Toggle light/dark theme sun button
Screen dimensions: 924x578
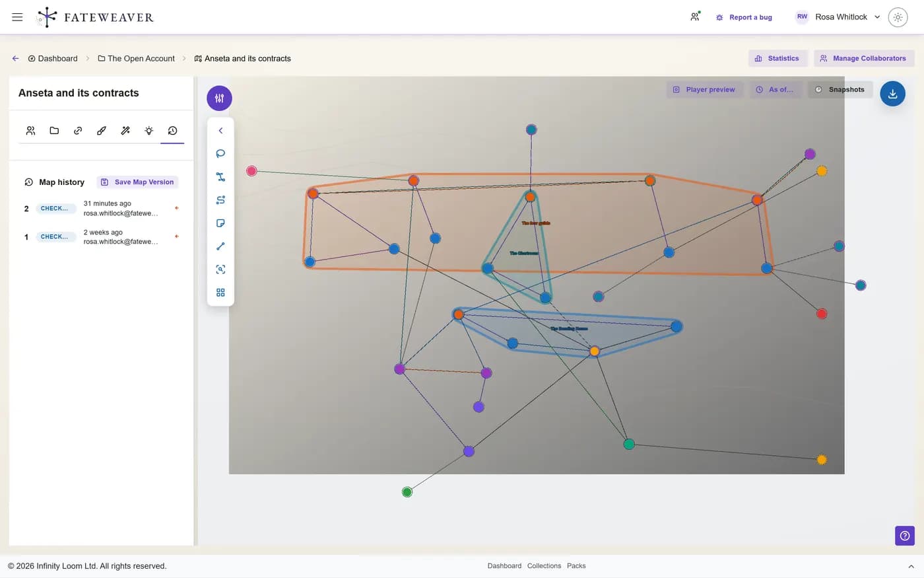tap(898, 17)
